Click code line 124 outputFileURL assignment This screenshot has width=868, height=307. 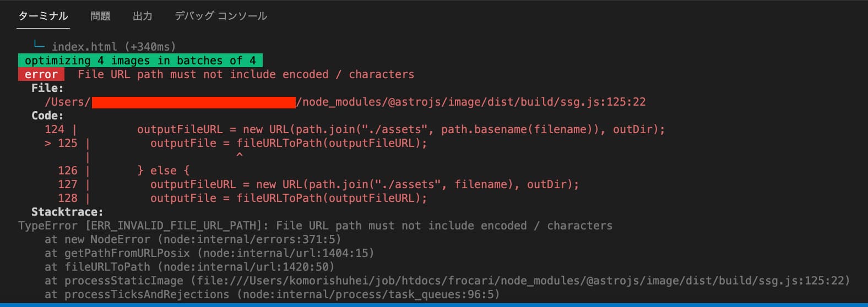tap(355, 129)
